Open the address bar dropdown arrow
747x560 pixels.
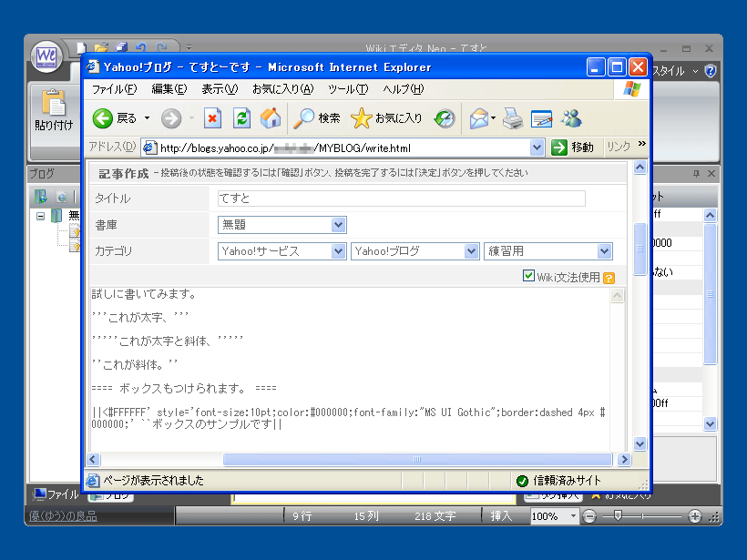(x=537, y=148)
